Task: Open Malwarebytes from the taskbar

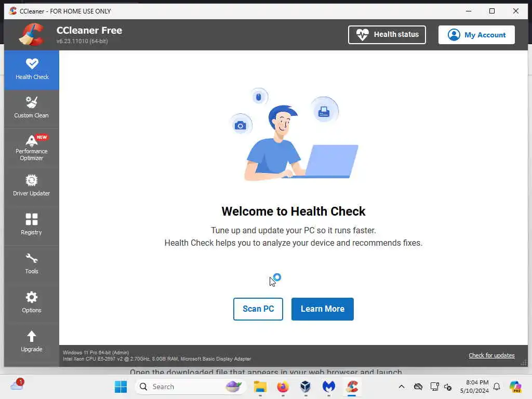Action: pyautogui.click(x=328, y=387)
